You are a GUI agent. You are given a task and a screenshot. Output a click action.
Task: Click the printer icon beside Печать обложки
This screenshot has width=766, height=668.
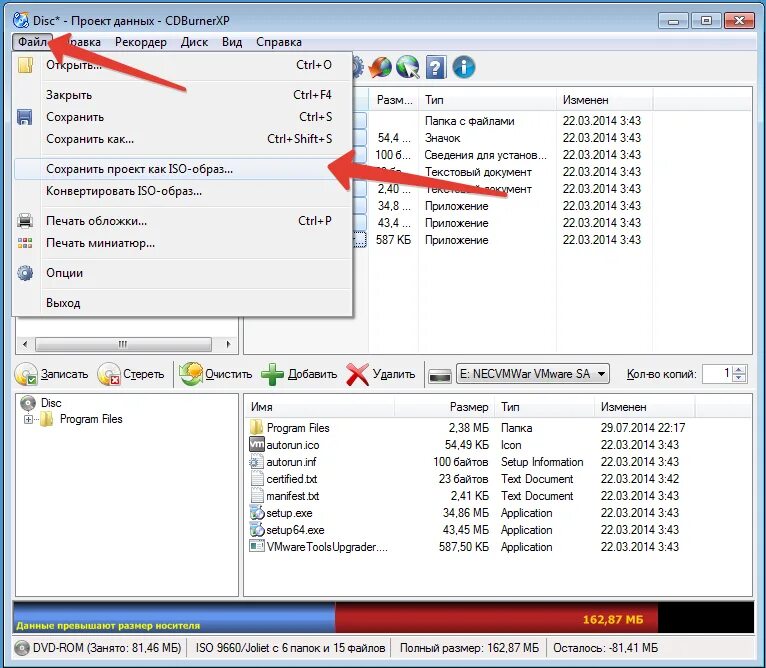(25, 221)
